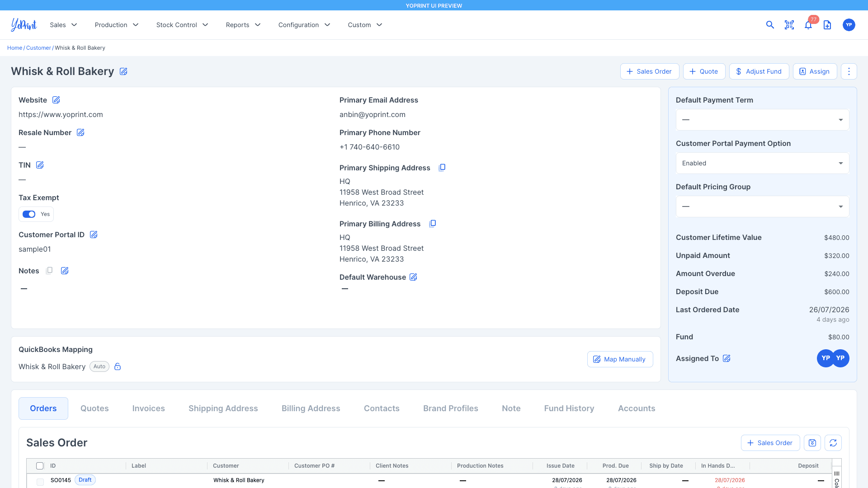Open the table columns side panel

coord(837,478)
